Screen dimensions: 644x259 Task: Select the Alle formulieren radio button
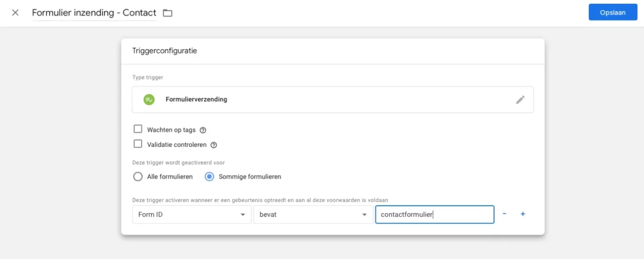pos(138,177)
